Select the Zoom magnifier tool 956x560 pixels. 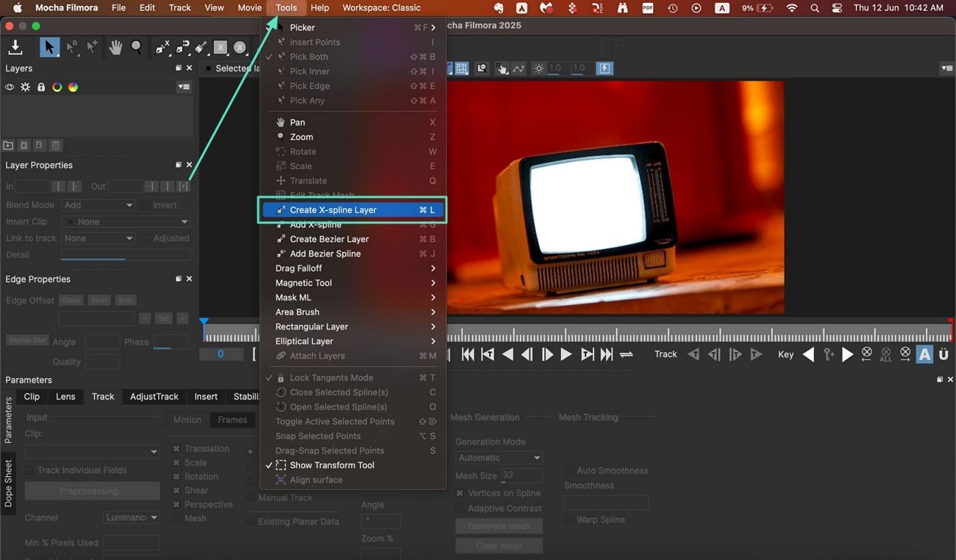click(137, 48)
